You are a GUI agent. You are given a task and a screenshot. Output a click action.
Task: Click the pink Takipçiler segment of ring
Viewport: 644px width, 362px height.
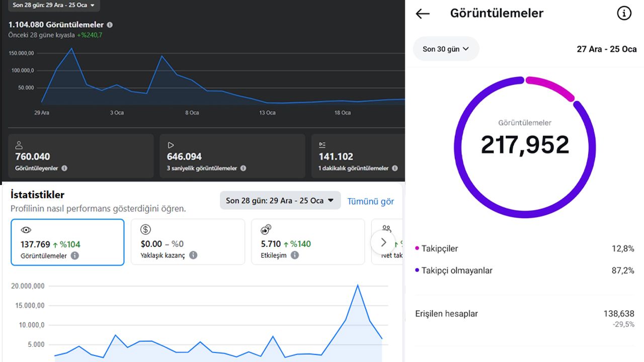(551, 86)
